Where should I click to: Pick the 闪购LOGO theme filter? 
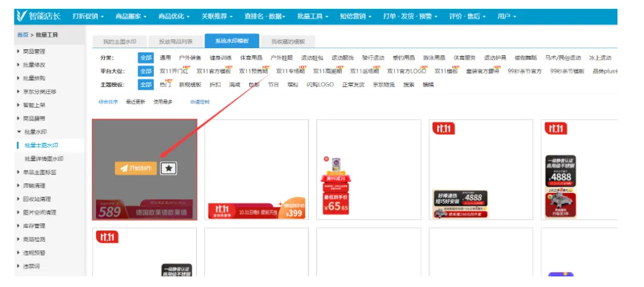click(320, 85)
